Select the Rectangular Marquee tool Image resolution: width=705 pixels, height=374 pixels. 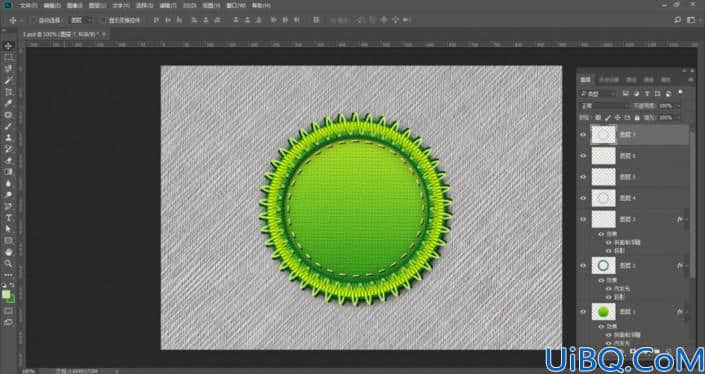9,58
